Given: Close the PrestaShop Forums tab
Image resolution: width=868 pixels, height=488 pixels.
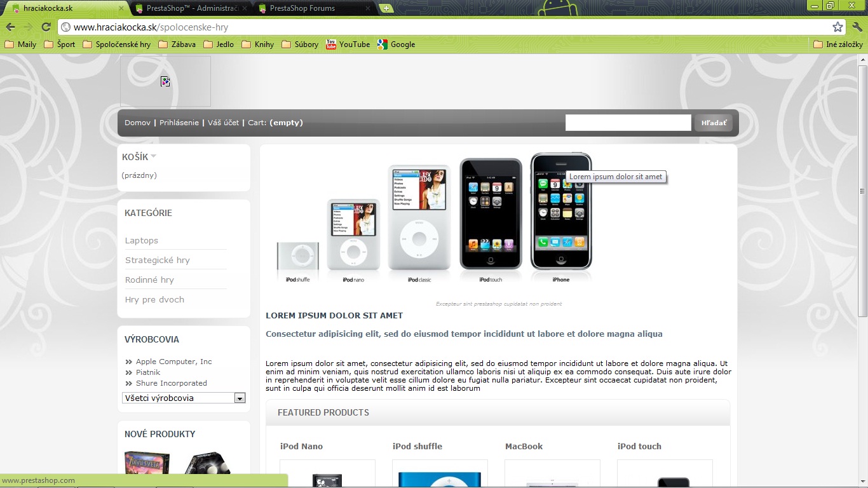Looking at the screenshot, I should pos(368,8).
